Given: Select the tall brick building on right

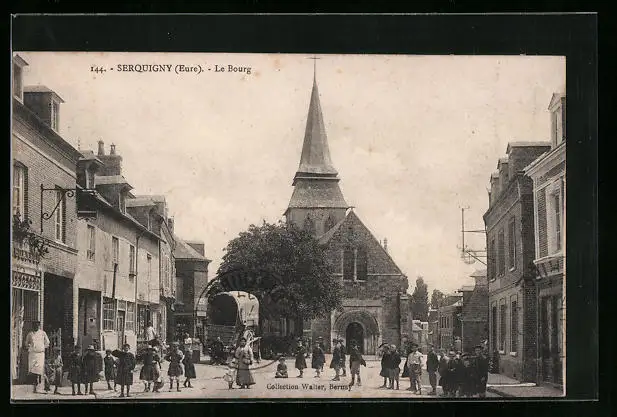Looking at the screenshot, I should click(514, 260).
